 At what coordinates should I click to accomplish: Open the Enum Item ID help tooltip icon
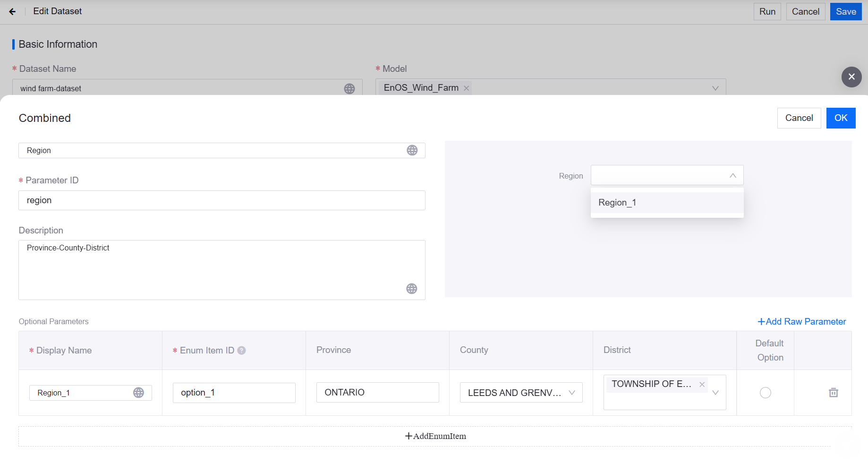[x=242, y=350]
